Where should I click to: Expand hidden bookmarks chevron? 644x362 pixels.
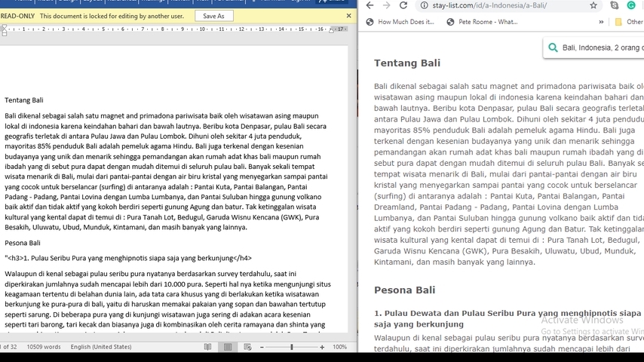coord(601,22)
